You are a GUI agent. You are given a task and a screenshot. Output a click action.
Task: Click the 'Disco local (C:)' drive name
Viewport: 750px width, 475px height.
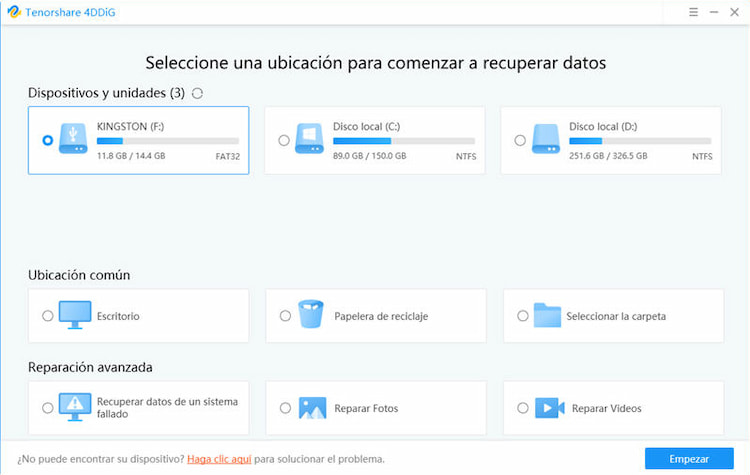point(366,126)
